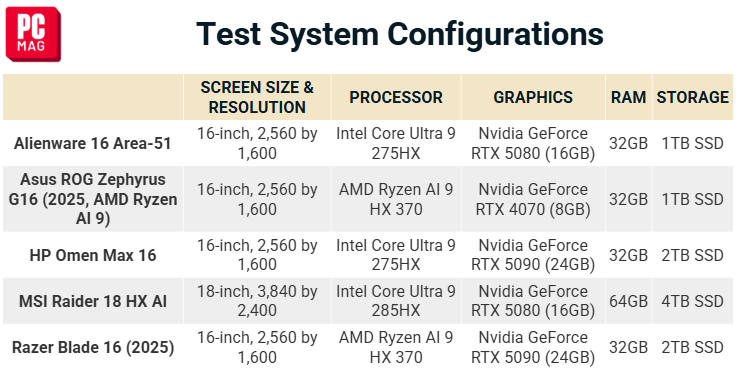Image resolution: width=744 pixels, height=382 pixels.
Task: Select the Processor column header
Action: click(x=396, y=97)
